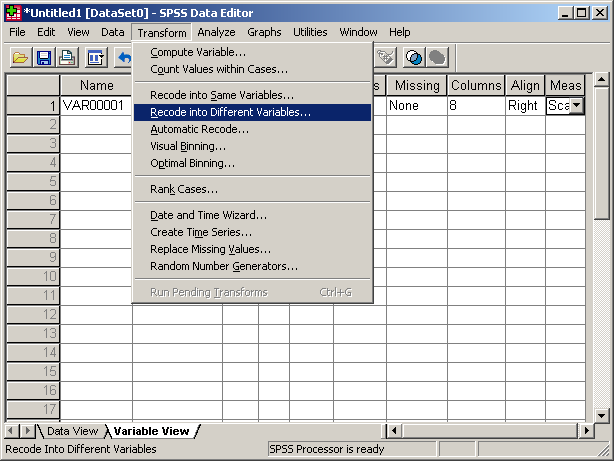Click empty Name cell in row 2

tap(96, 125)
